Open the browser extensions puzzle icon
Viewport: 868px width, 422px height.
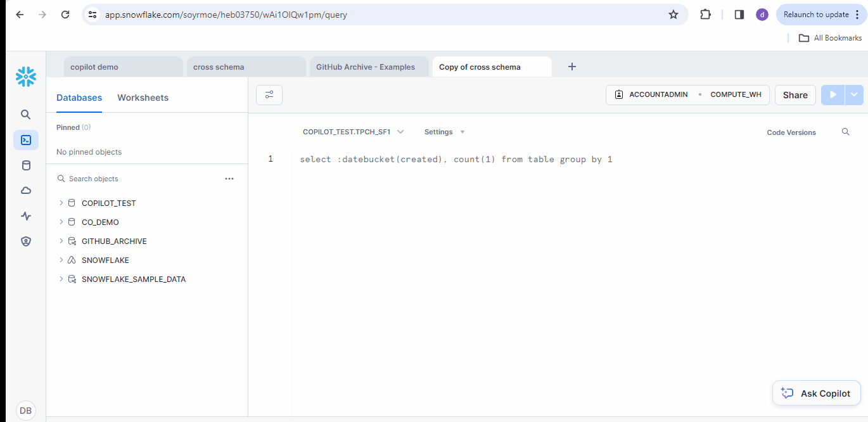point(705,15)
